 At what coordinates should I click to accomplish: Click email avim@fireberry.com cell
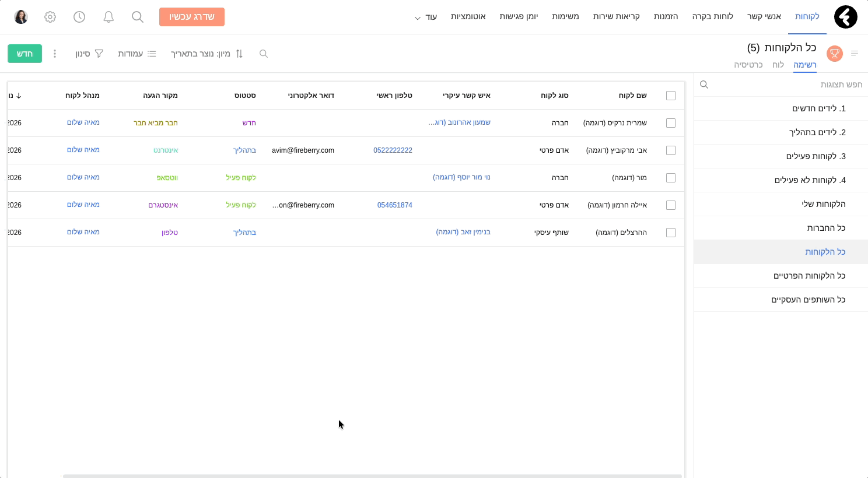(x=303, y=150)
